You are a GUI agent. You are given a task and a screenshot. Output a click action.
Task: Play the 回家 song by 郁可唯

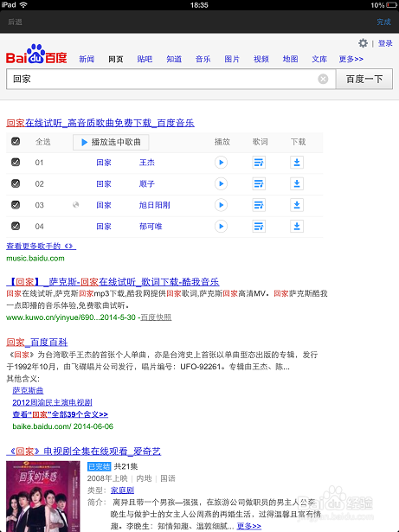pos(221,227)
